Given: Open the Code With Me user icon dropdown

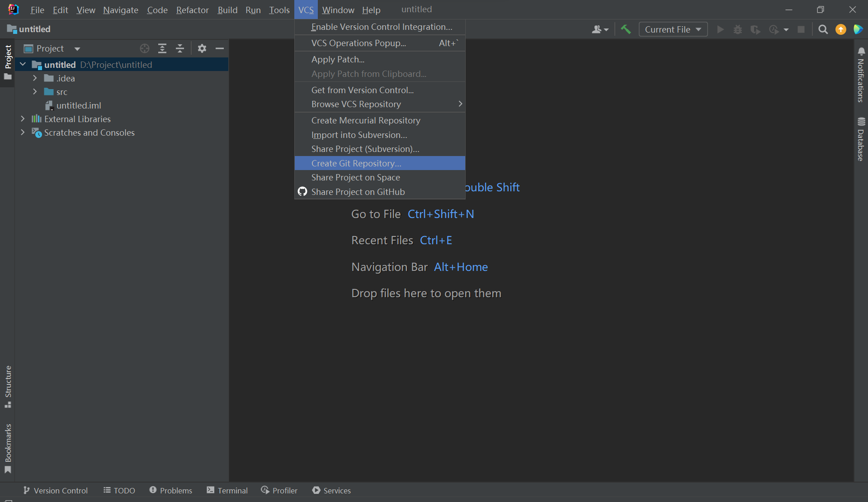Looking at the screenshot, I should point(600,29).
